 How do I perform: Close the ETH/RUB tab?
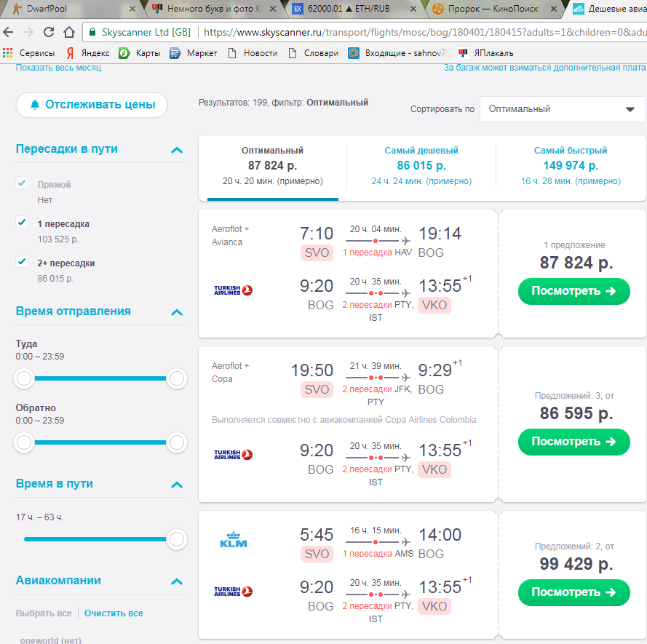pos(413,9)
